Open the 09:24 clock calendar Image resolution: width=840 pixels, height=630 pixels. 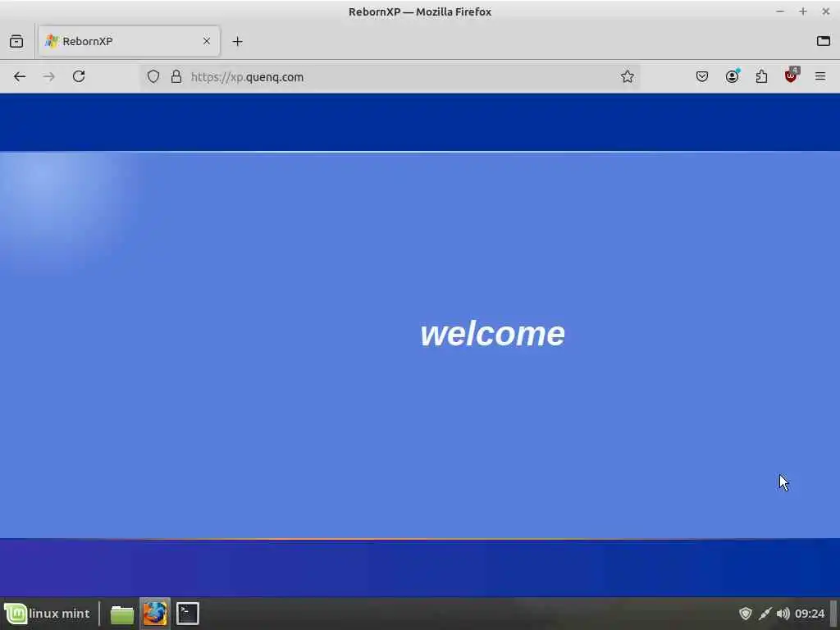[810, 614]
